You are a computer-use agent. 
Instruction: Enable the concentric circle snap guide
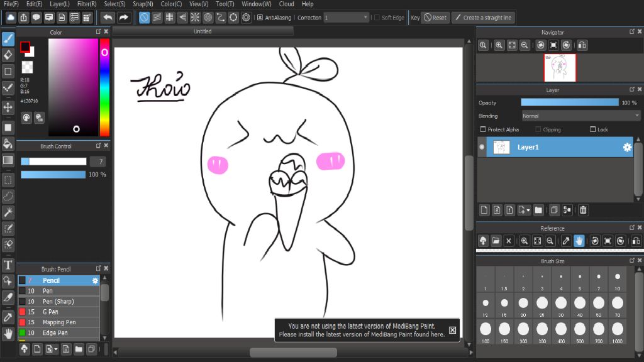(x=208, y=18)
